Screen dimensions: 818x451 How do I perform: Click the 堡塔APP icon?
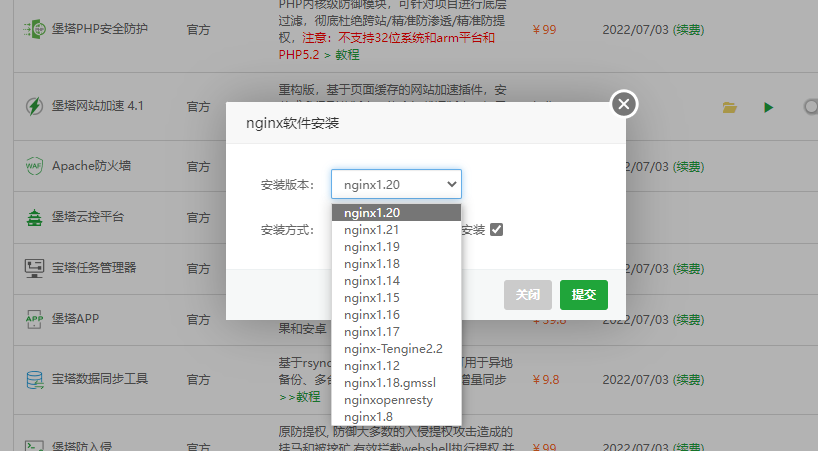(x=34, y=319)
